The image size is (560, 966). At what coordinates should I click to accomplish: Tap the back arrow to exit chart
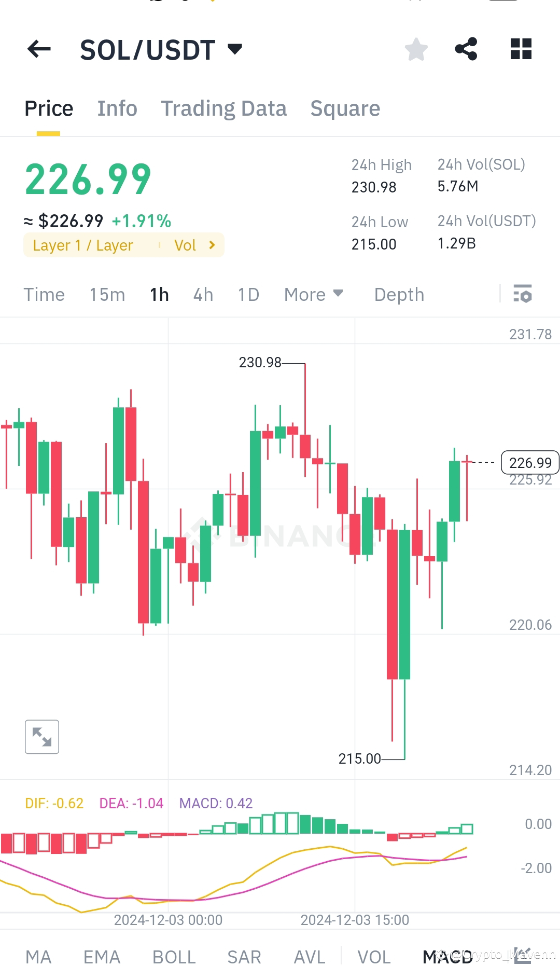tap(38, 49)
